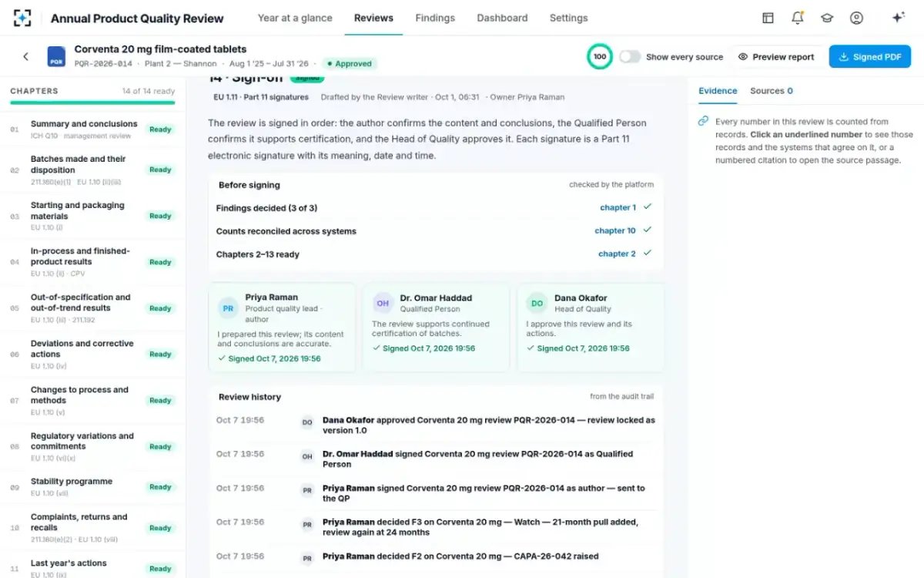Image resolution: width=924 pixels, height=578 pixels.
Task: Click Ready badge for Summary and conclusions
Action: pyautogui.click(x=160, y=129)
